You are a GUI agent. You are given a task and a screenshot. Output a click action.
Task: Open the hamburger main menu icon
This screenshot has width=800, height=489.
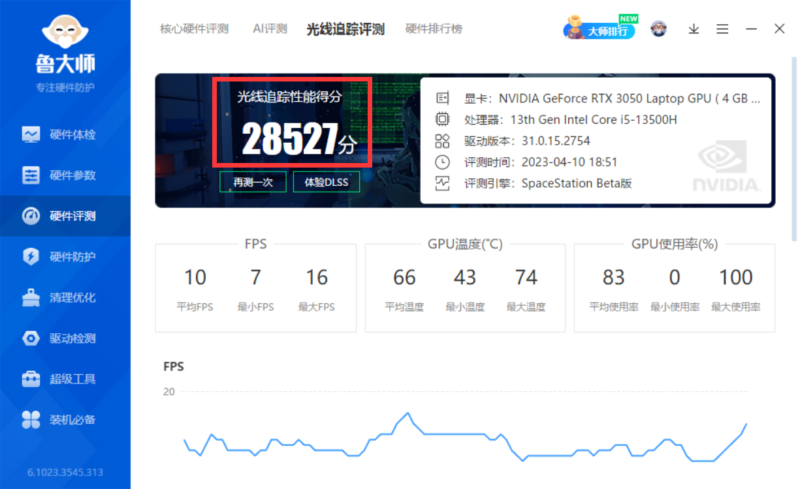(x=722, y=29)
